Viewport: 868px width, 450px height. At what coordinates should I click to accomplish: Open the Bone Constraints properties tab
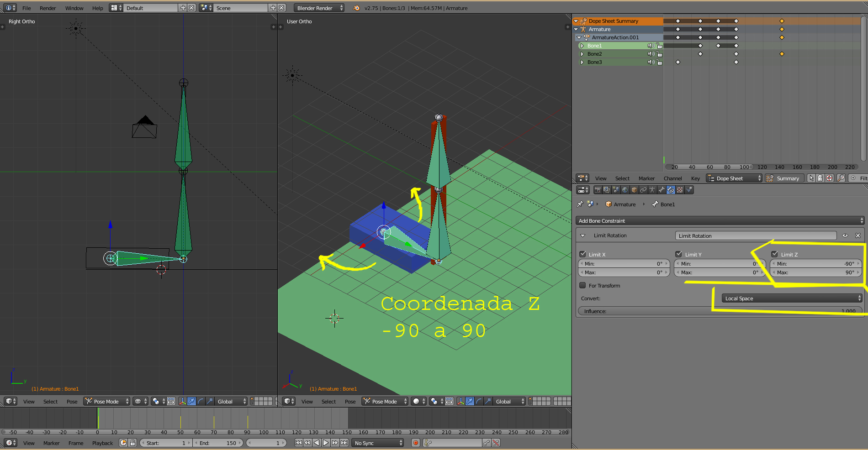click(671, 190)
